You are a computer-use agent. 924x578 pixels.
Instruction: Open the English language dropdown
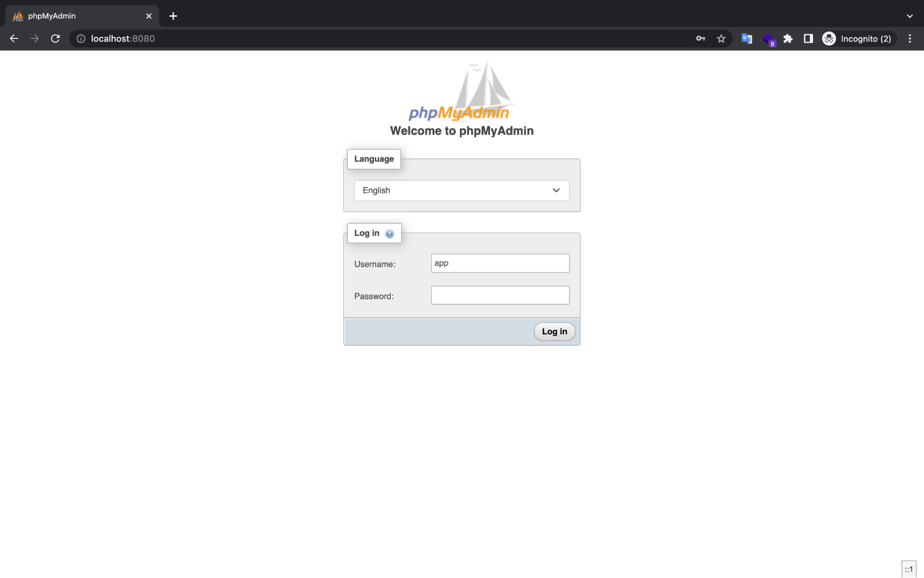(461, 190)
